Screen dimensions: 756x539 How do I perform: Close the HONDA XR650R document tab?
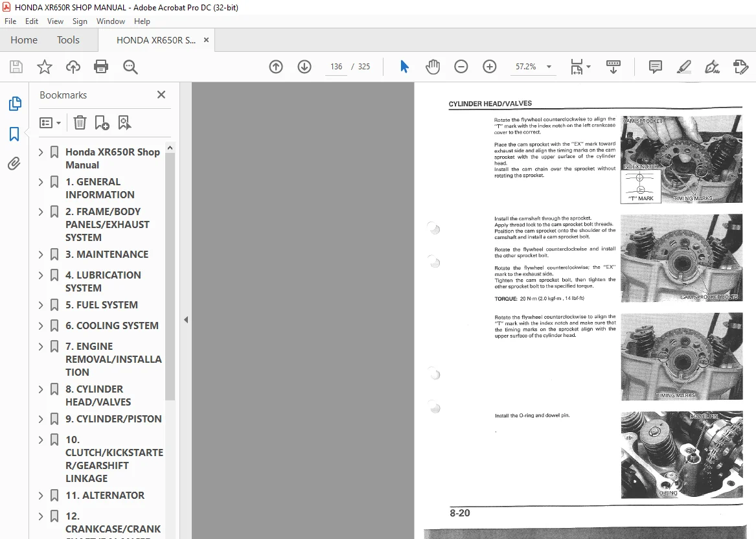207,40
